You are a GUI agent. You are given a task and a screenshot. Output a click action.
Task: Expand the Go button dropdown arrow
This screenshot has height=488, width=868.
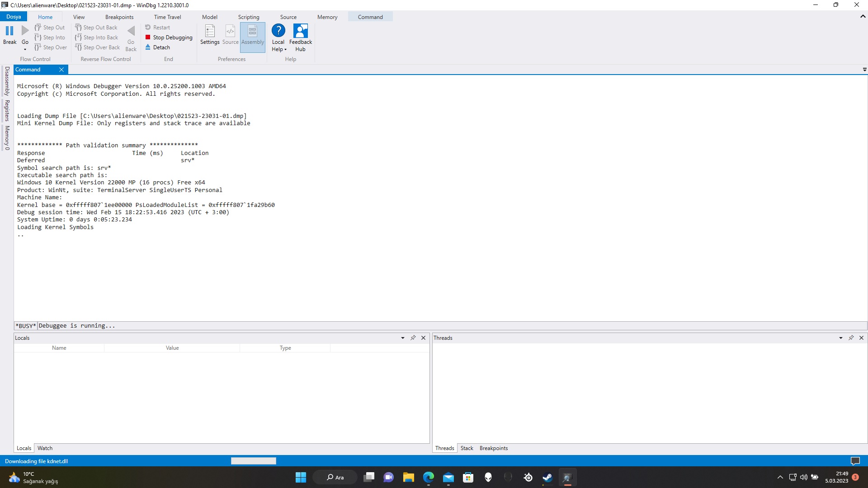(x=25, y=49)
